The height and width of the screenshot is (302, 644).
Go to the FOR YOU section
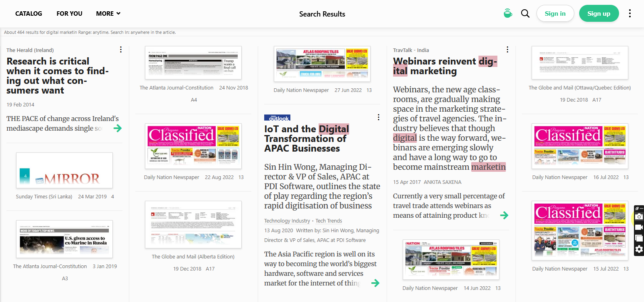[x=69, y=14]
